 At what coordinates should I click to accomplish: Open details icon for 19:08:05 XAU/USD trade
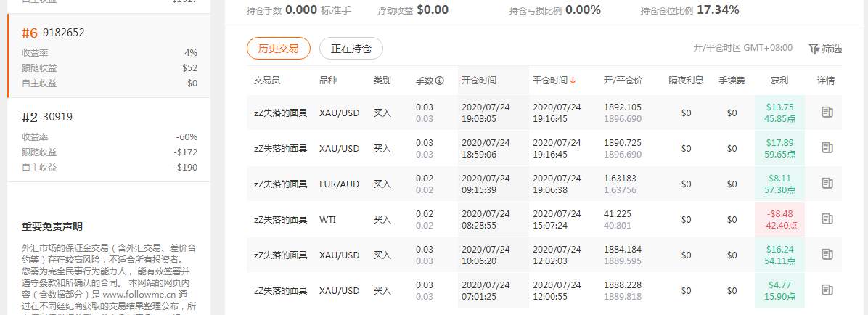pos(827,112)
